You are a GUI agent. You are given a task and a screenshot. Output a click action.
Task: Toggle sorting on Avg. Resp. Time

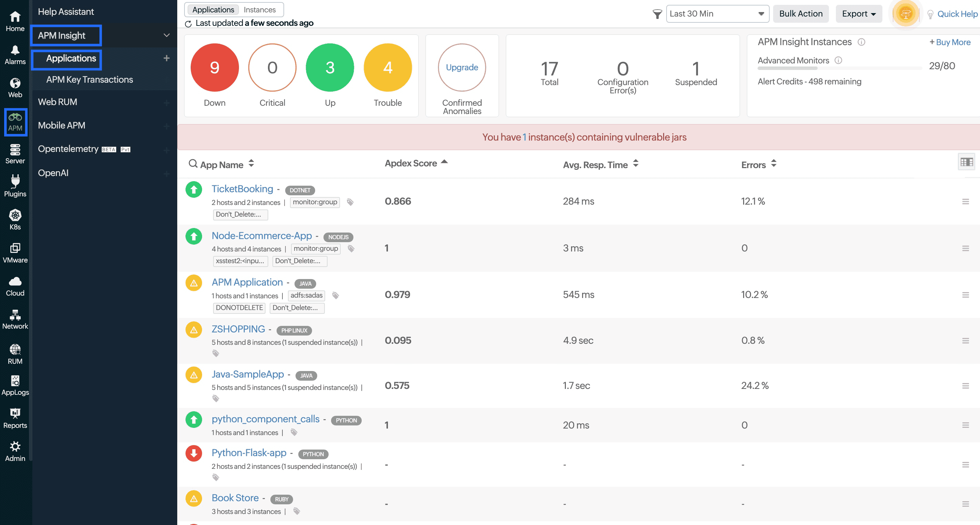pos(636,164)
